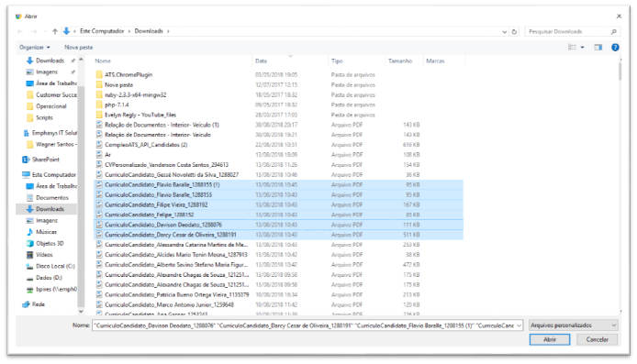
Task: Select the Nova pasta folder icon in list
Action: coord(99,85)
